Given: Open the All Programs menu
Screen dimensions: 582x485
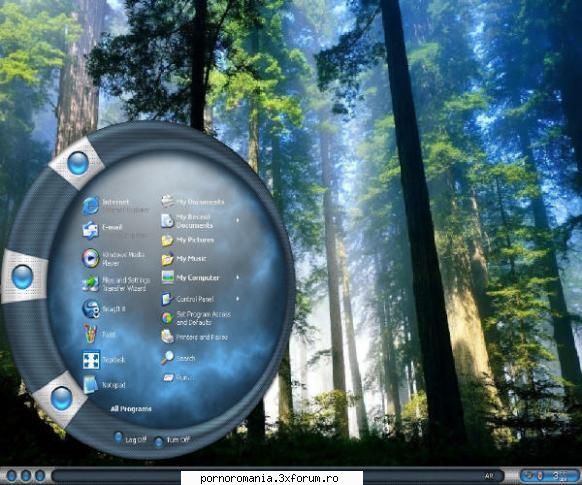Looking at the screenshot, I should point(131,409).
